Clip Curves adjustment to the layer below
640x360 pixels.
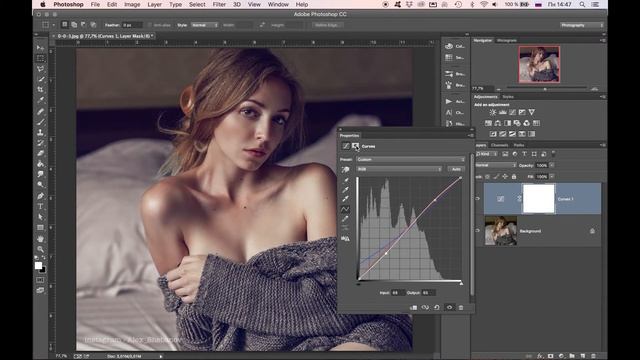[x=413, y=307]
